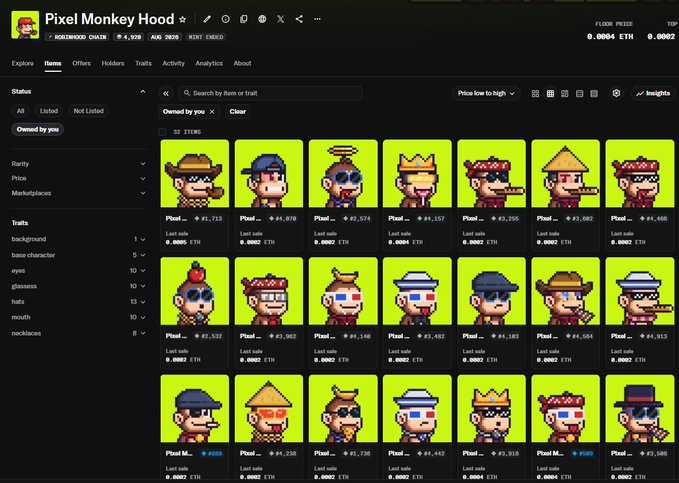This screenshot has width=679, height=483.
Task: Open the top hat monkey image ranked #3,508
Action: tap(640, 408)
